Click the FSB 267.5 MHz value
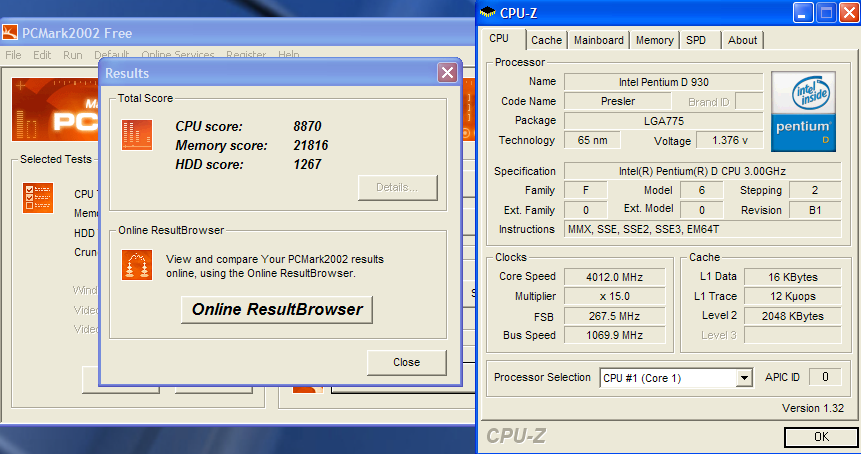The height and width of the screenshot is (454, 861). click(614, 316)
